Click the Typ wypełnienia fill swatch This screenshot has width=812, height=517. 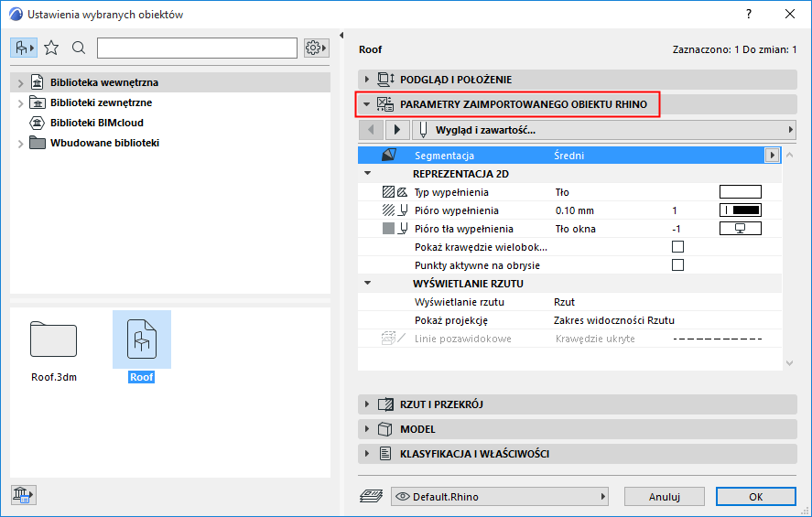[741, 192]
